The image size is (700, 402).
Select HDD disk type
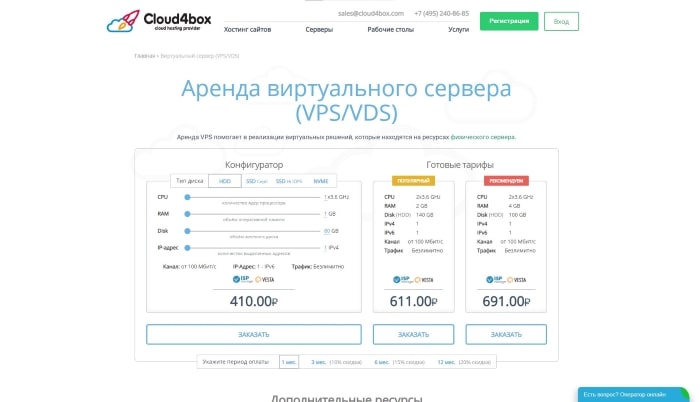225,181
